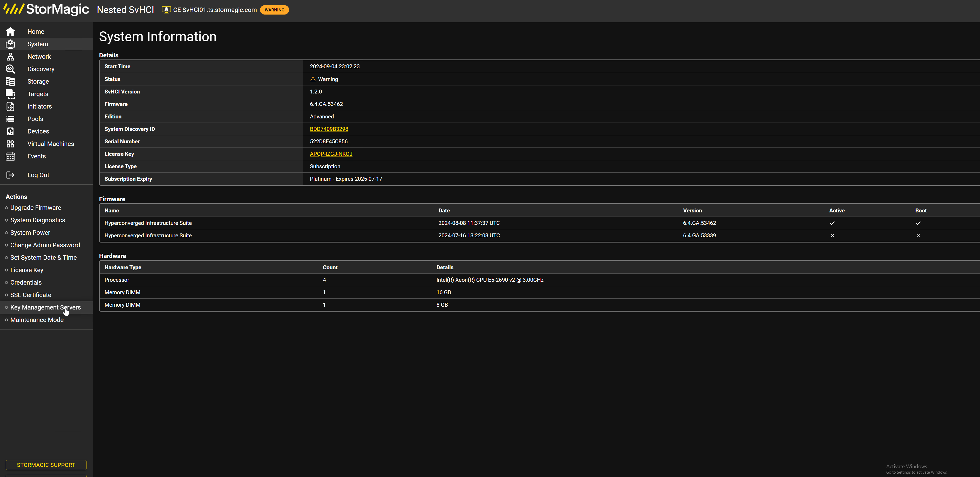Image resolution: width=980 pixels, height=477 pixels.
Task: Open the Storage section
Action: [x=38, y=82]
